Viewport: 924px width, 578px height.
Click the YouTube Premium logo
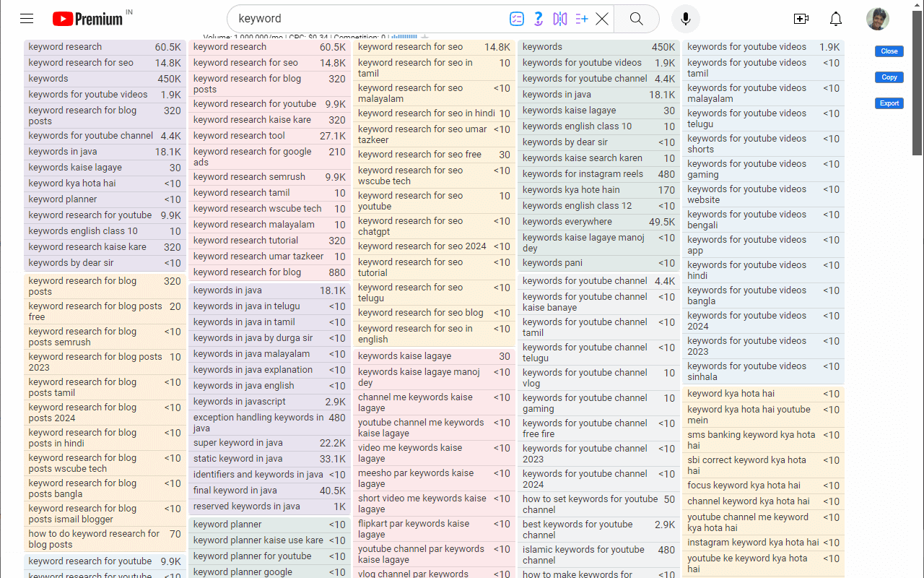point(85,19)
